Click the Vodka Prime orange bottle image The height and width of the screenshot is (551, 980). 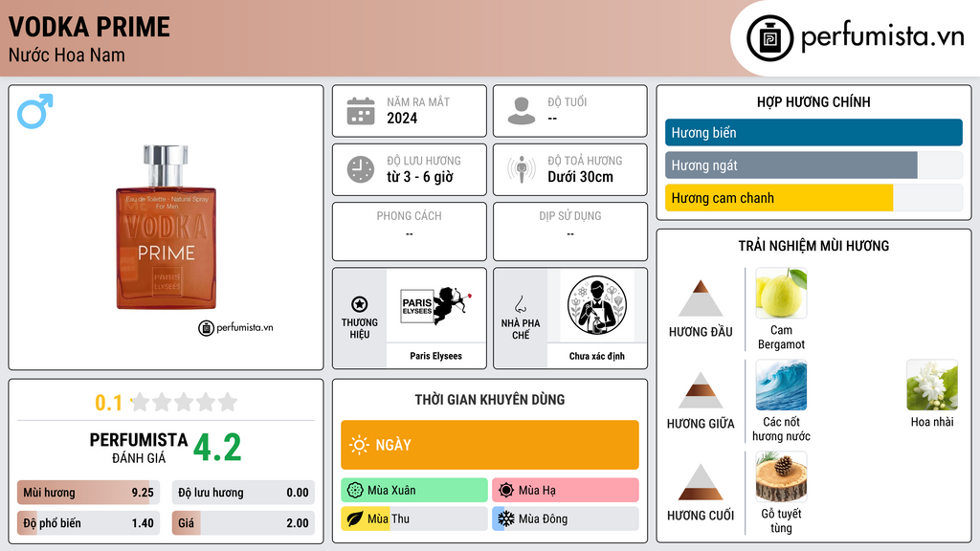point(167,228)
